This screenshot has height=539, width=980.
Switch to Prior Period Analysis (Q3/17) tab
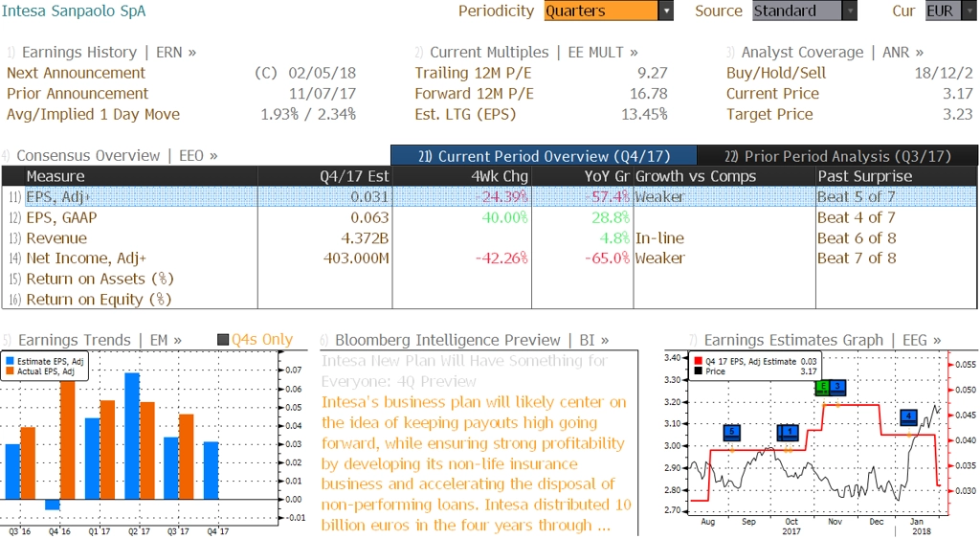tap(837, 156)
